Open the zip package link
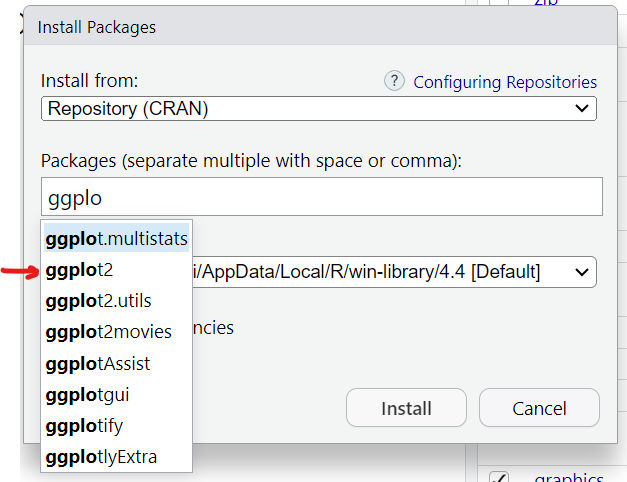 545,3
